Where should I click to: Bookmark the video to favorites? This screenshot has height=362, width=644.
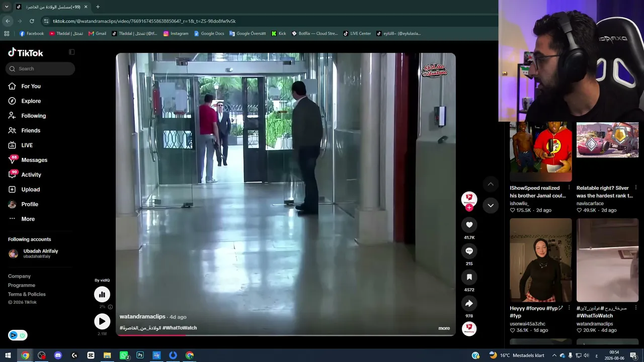(x=469, y=277)
